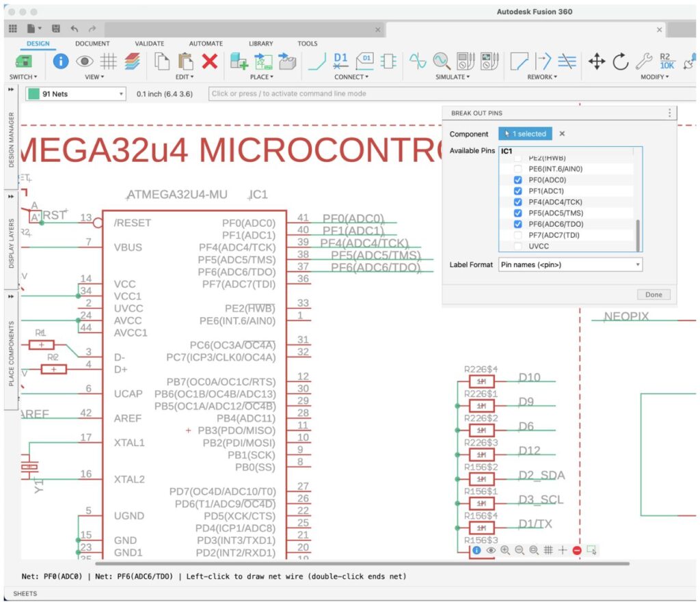Check the PE6(INT.6/AIN0) pin checkbox

[518, 169]
